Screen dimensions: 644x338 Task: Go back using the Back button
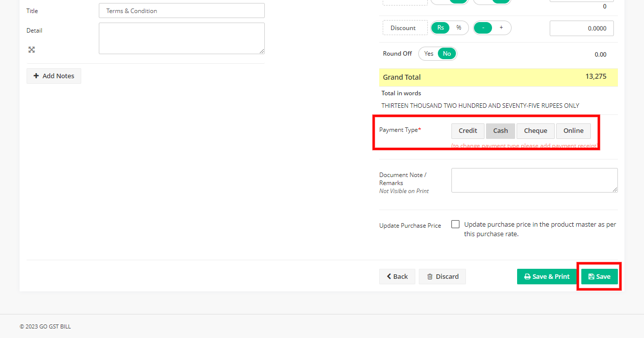pyautogui.click(x=397, y=276)
